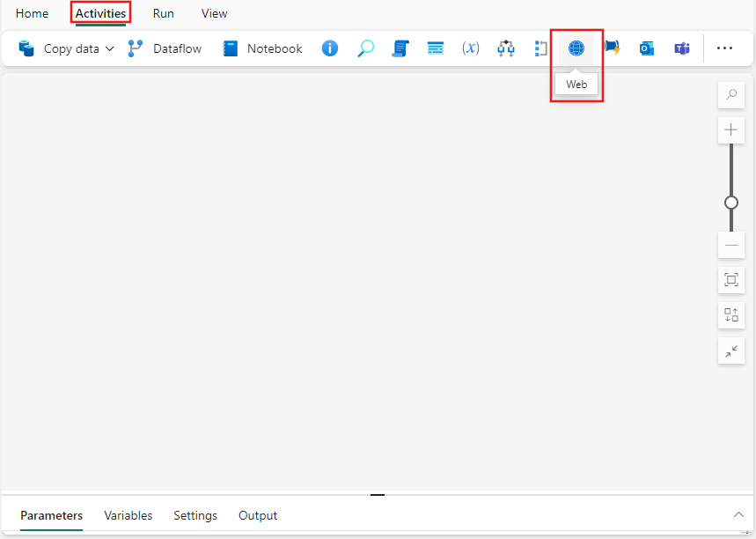Switch to the Activities tab

pos(99,13)
